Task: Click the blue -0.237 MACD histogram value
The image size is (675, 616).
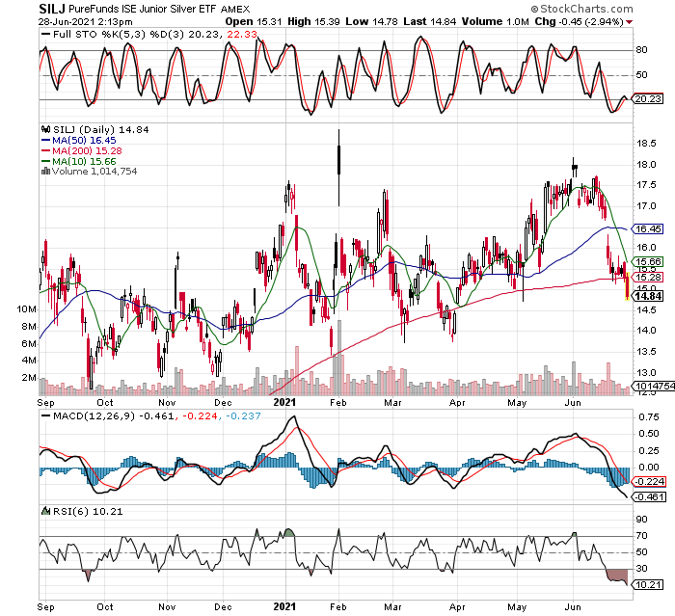Action: (243, 416)
